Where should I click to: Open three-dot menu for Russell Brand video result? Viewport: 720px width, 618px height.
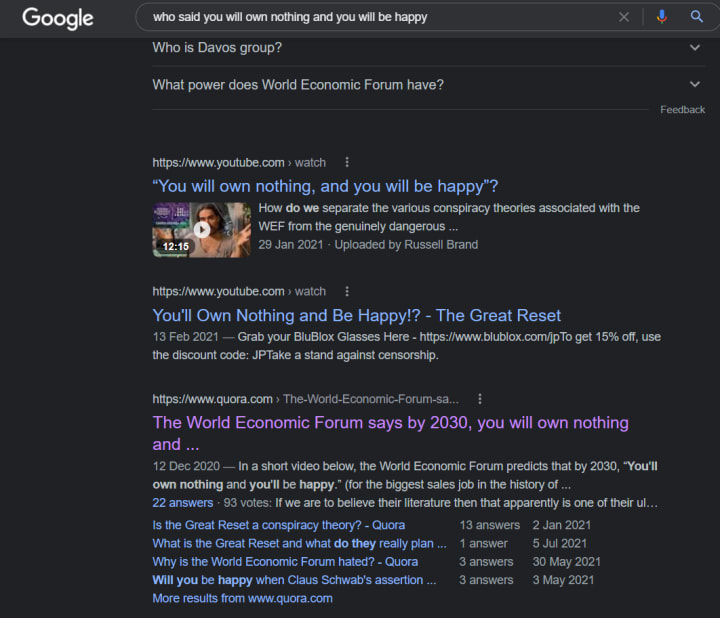pyautogui.click(x=347, y=162)
